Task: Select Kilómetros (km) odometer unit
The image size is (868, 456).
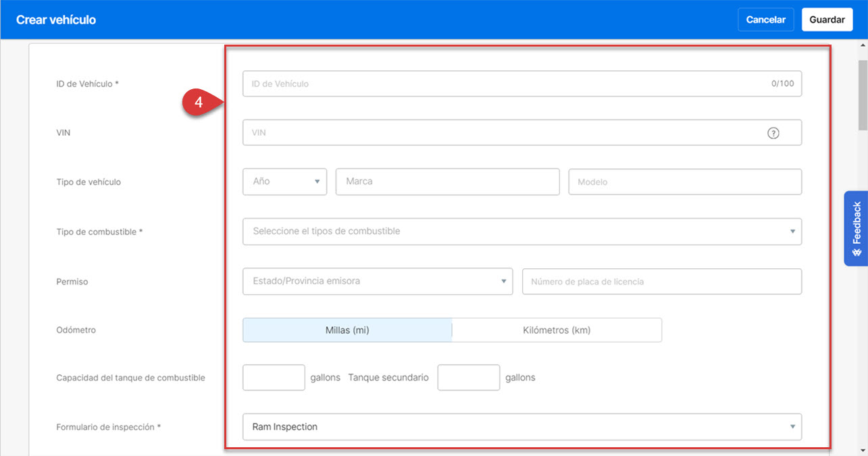Action: [x=557, y=330]
